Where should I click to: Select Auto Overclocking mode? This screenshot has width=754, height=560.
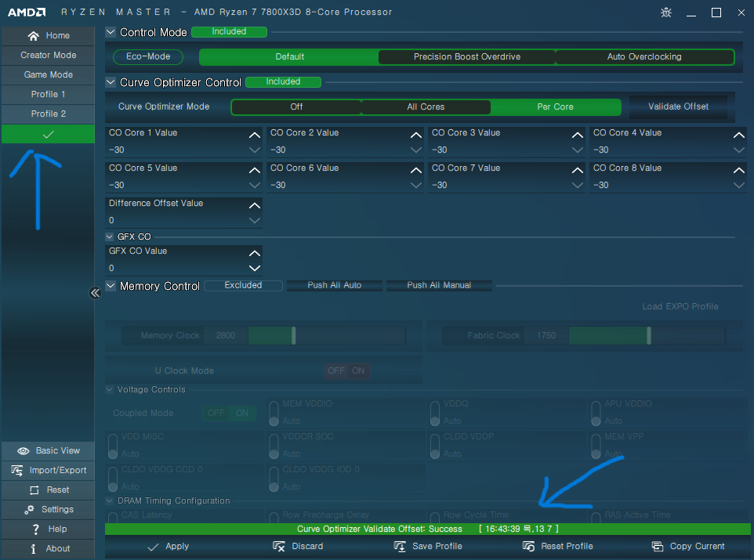click(x=644, y=56)
